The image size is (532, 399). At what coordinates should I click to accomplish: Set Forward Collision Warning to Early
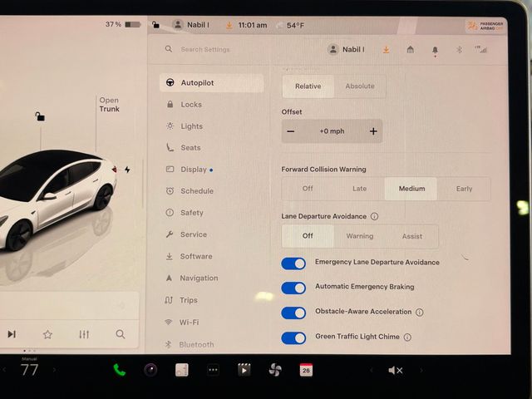pyautogui.click(x=464, y=189)
